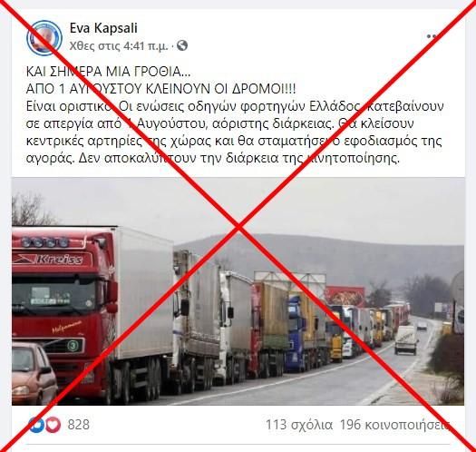Click the Χθες στις 4:41 π.μ. timestamp
476x452 pixels.
click(119, 46)
